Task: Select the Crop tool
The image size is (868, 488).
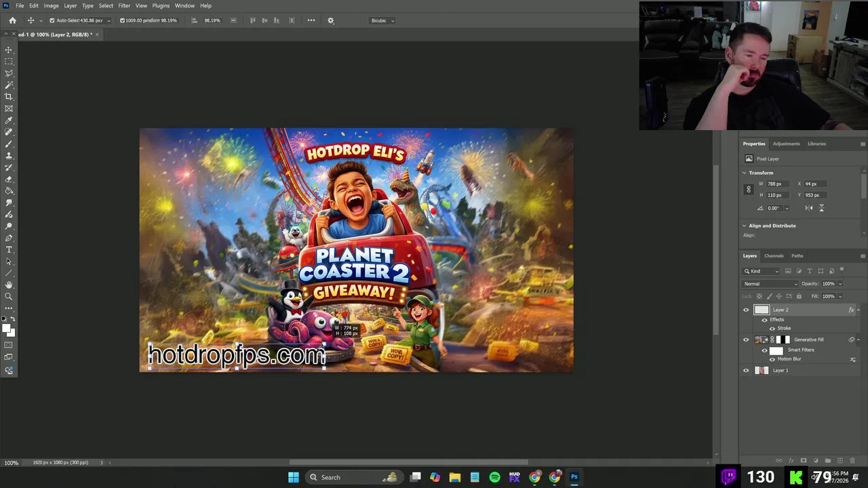Action: (9, 97)
